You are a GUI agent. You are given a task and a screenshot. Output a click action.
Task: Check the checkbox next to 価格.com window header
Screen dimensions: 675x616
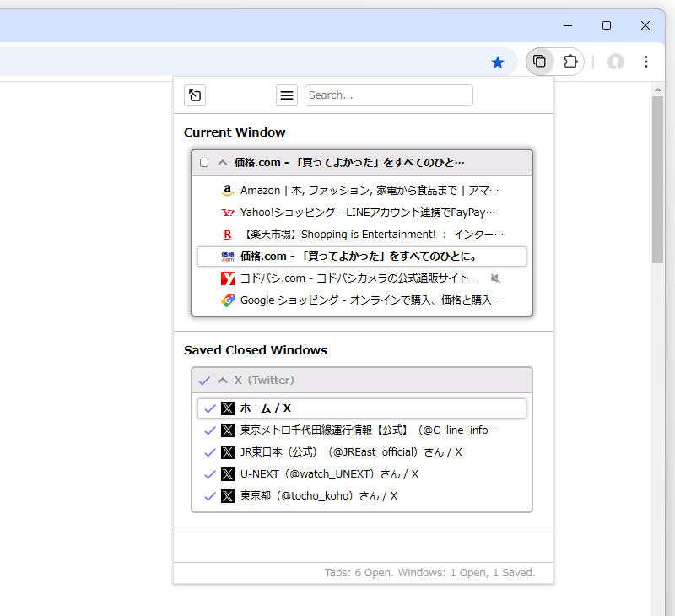[204, 163]
